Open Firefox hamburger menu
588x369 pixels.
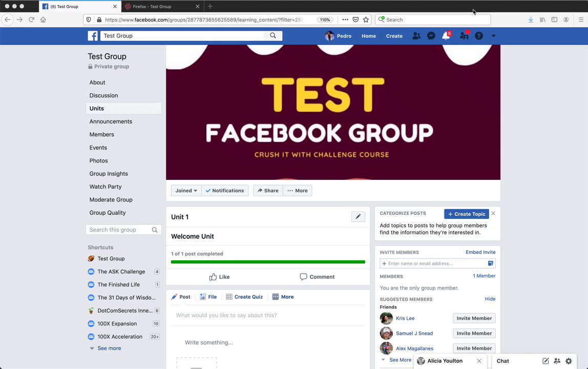pyautogui.click(x=581, y=19)
